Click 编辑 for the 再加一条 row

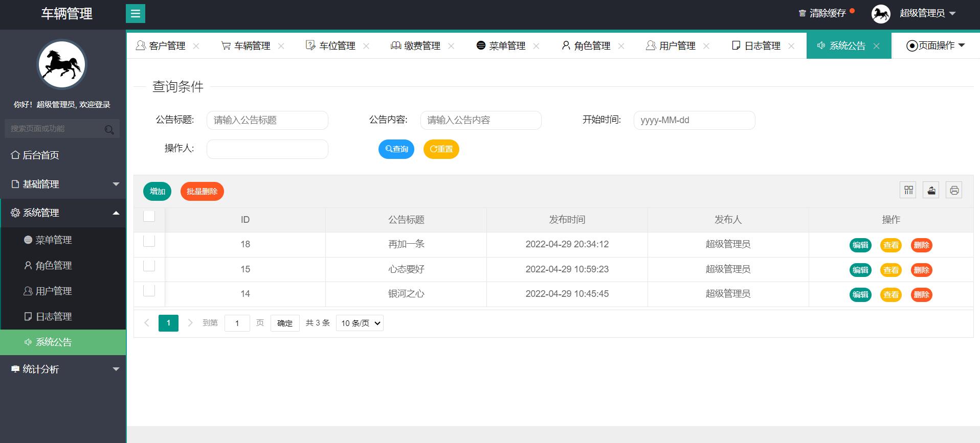[860, 245]
